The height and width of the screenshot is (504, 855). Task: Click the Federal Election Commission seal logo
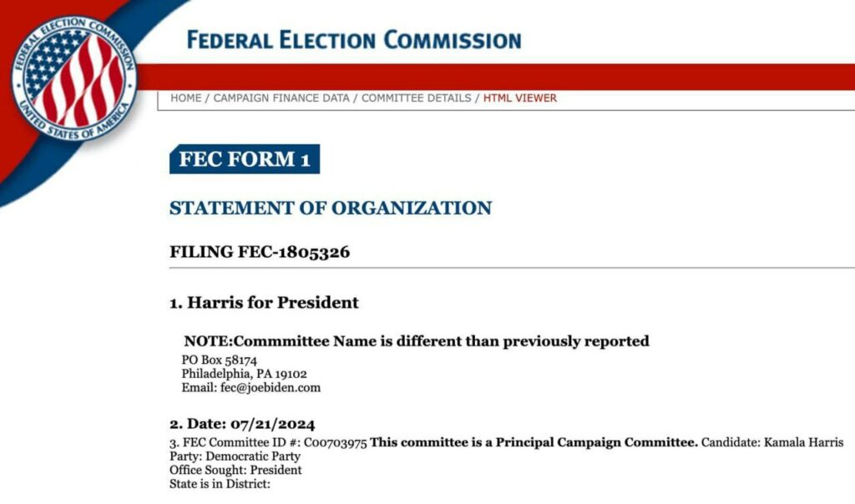74,79
